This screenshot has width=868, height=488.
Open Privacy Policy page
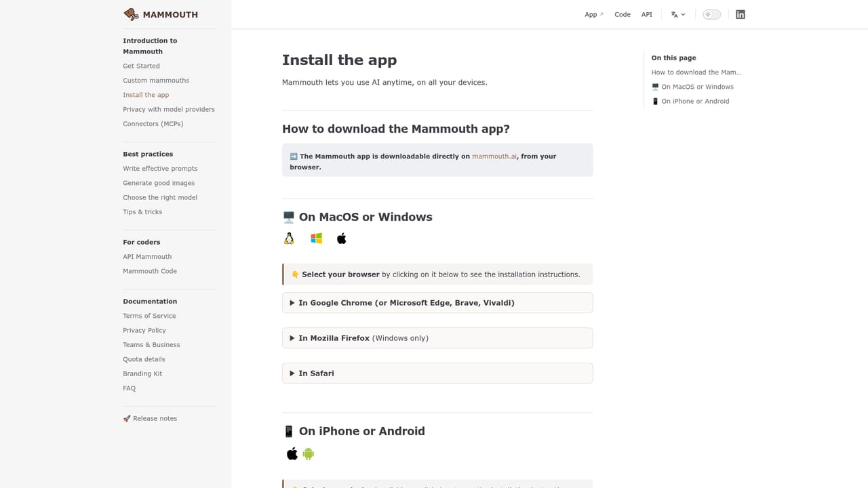click(x=144, y=330)
